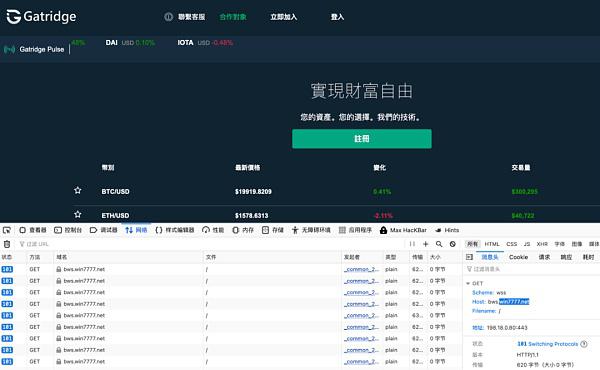Click the Gatridge logo
Screen dimensions: 600x370
point(41,16)
